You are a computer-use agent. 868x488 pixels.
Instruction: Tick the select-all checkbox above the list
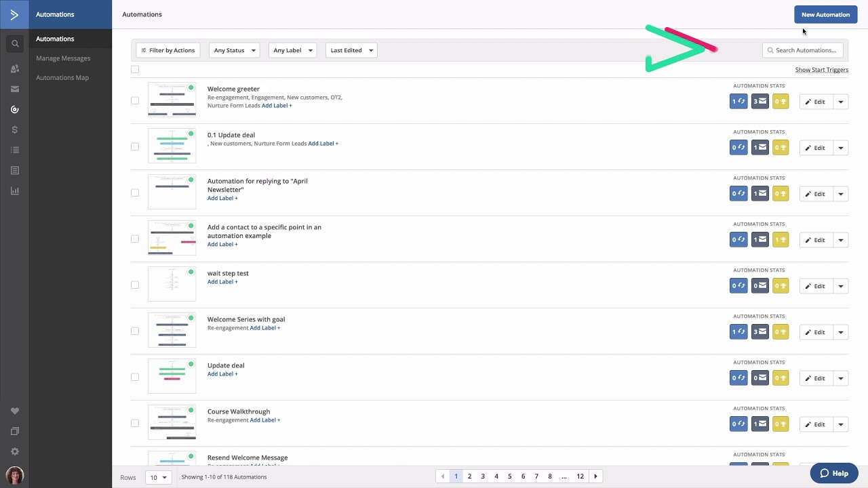[135, 69]
